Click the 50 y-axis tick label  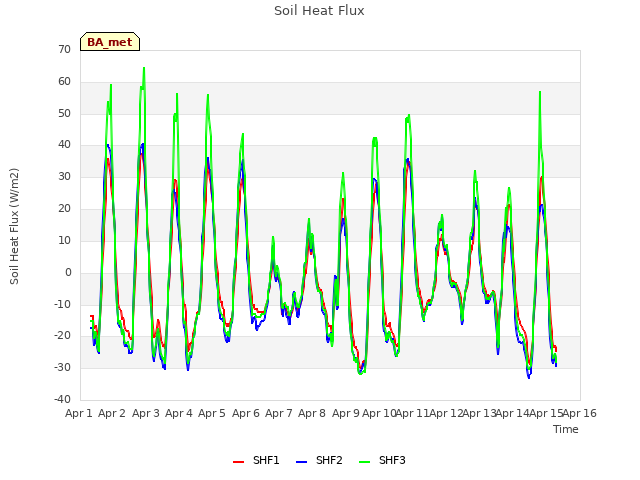(64, 113)
